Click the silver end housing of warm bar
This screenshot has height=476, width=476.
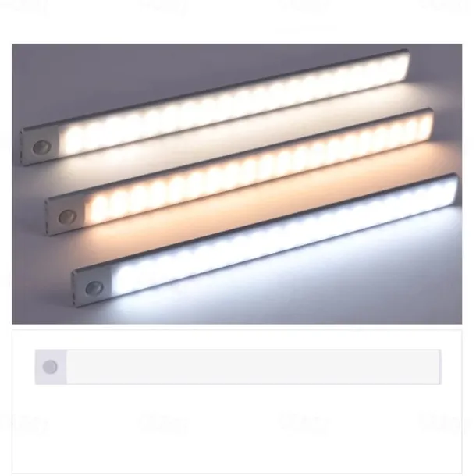[x=66, y=216]
